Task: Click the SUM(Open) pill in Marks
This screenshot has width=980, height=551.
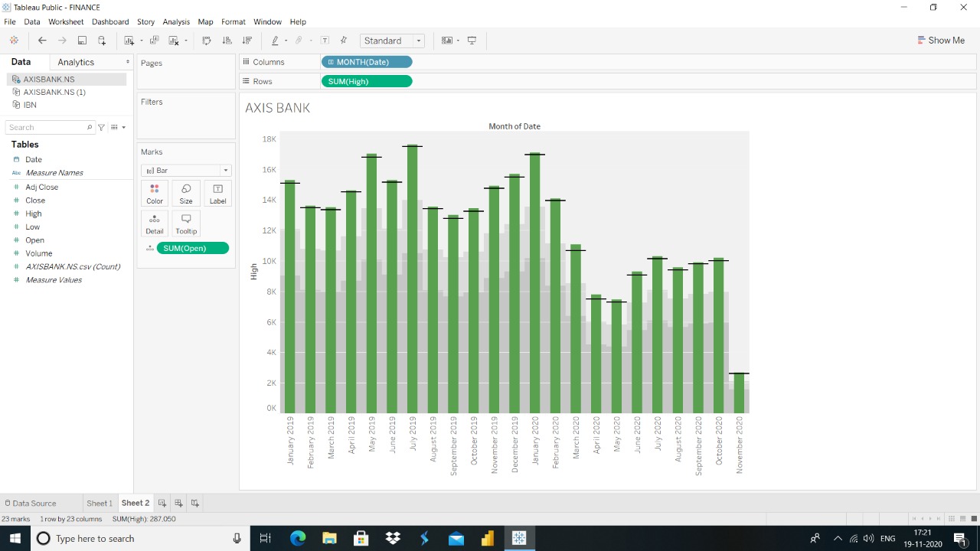Action: [x=192, y=248]
